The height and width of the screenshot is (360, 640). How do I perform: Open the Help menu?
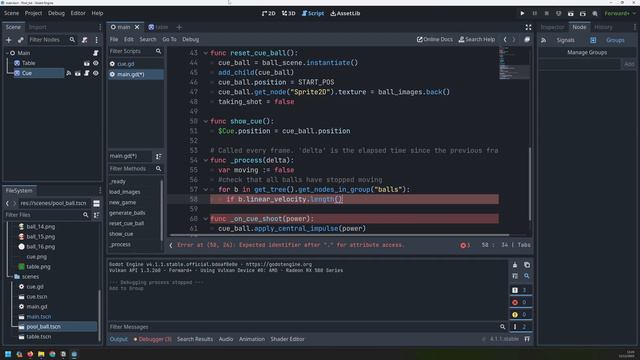point(97,13)
